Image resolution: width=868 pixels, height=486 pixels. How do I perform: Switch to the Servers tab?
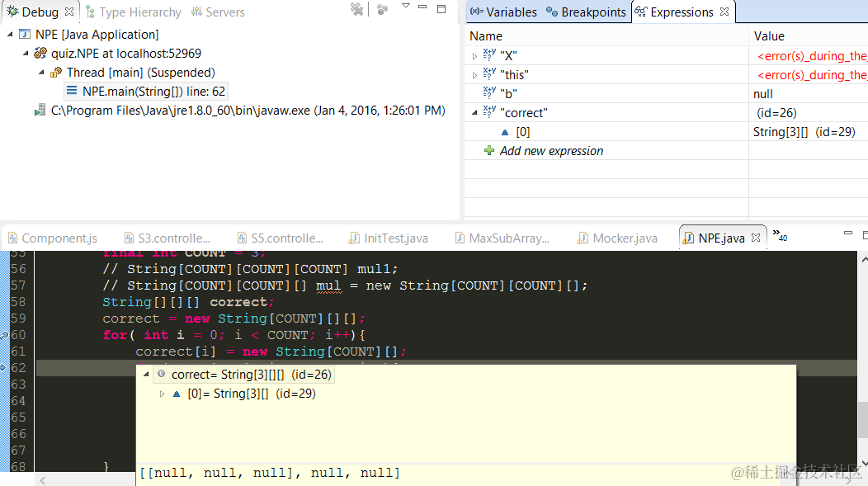[x=218, y=12]
